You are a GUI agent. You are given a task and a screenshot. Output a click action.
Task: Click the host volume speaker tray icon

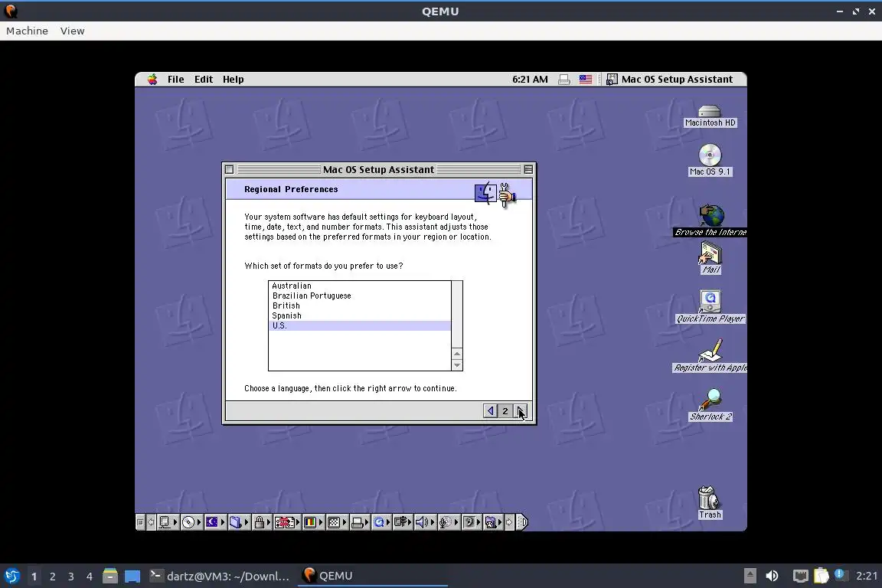(x=772, y=576)
